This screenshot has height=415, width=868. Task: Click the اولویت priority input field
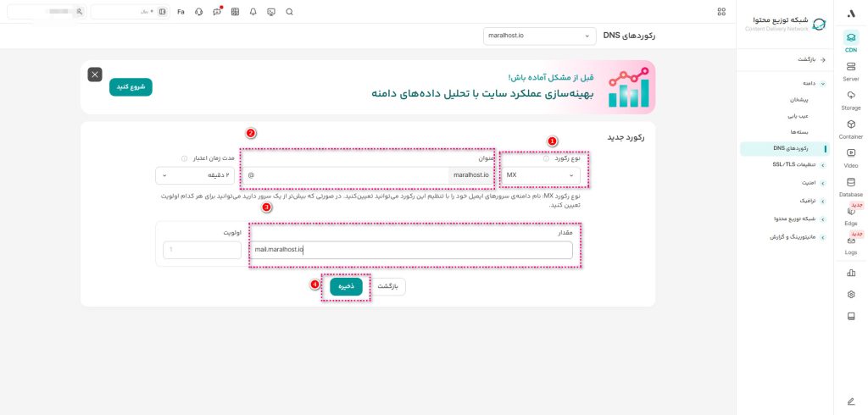coord(202,250)
